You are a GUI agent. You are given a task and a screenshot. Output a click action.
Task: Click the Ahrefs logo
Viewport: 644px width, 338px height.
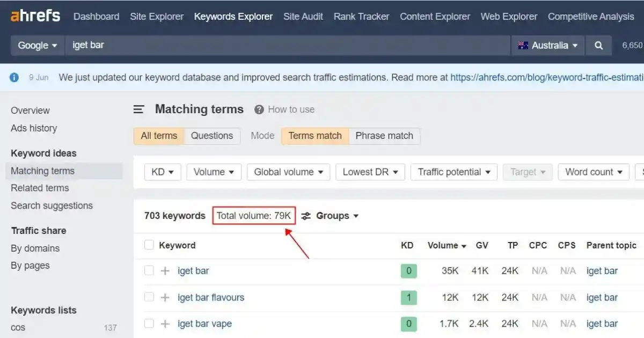[x=35, y=16]
